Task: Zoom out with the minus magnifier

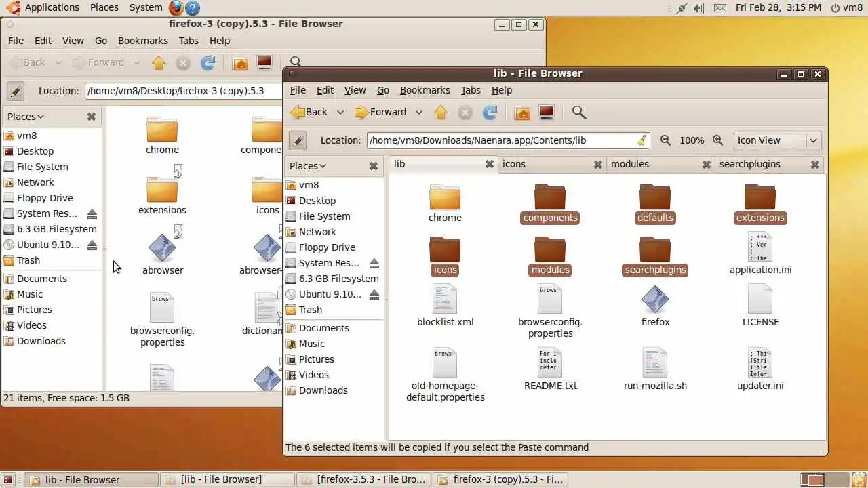Action: click(x=665, y=140)
